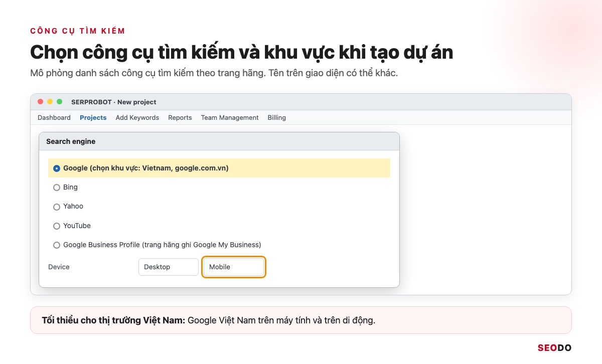Viewport: 602px width, 364px height.
Task: Choose the Desktop device button
Action: (x=169, y=267)
